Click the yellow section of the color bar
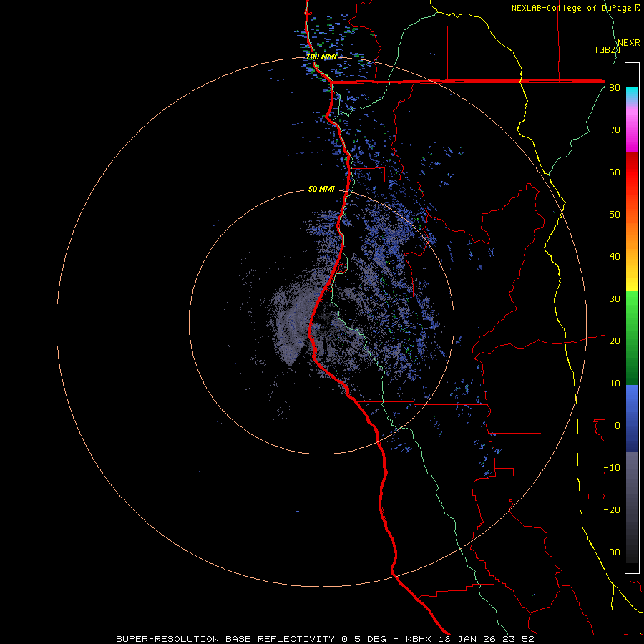The width and height of the screenshot is (644, 644). pos(632,279)
